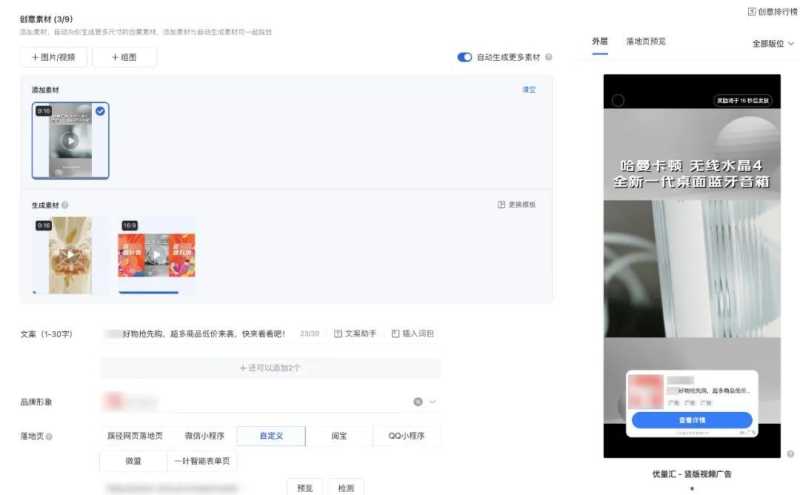Select 微信小程序 landing page option

coord(204,436)
